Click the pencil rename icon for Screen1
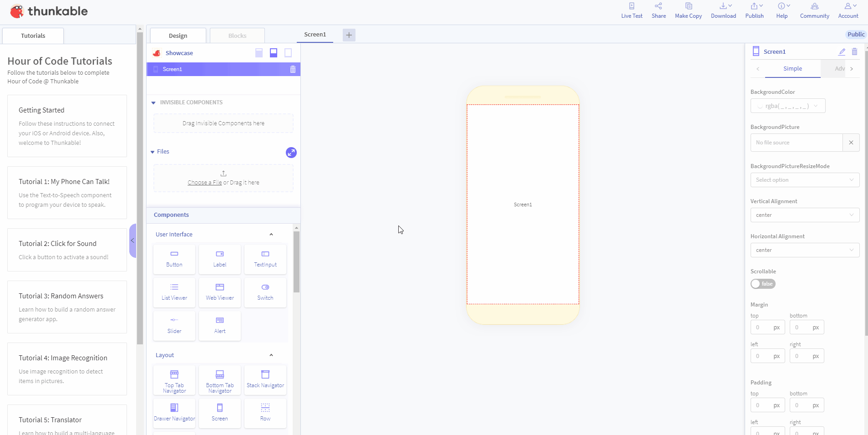The image size is (868, 435). [842, 52]
